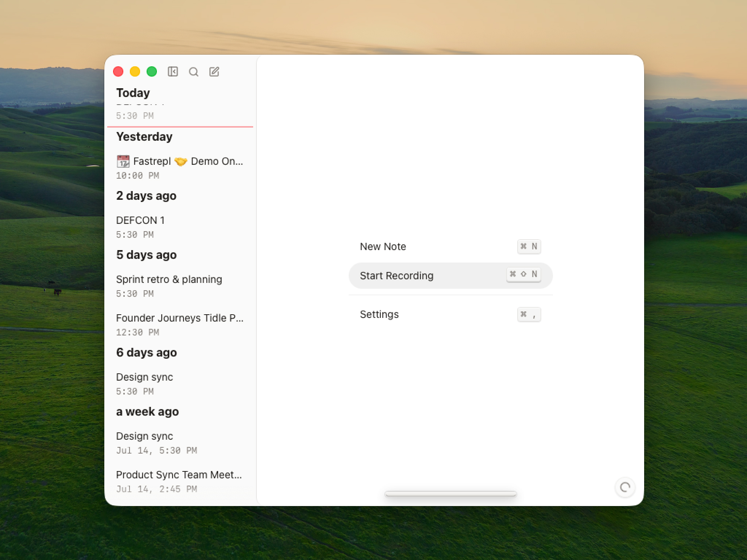Select New Note menu entry
The image size is (747, 560).
450,246
